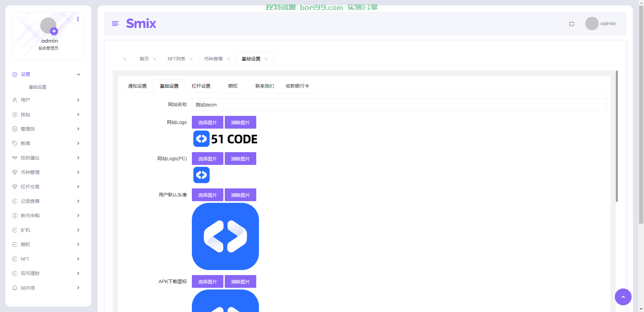Switch to the 首页 page tab
Screen dimensions: 644x312
[x=144, y=59]
